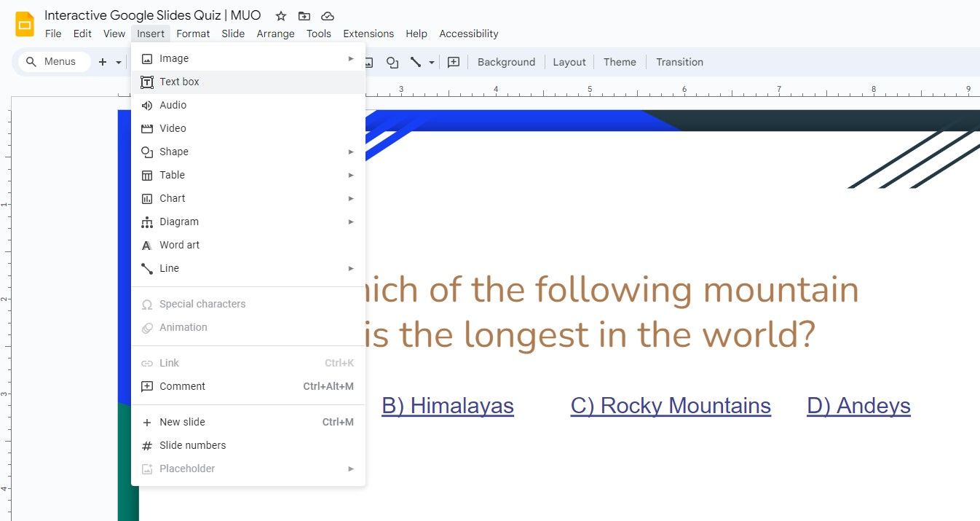Screen dimensions: 980x521
Task: Select the Shape tool in the toolbar
Action: pos(392,62)
